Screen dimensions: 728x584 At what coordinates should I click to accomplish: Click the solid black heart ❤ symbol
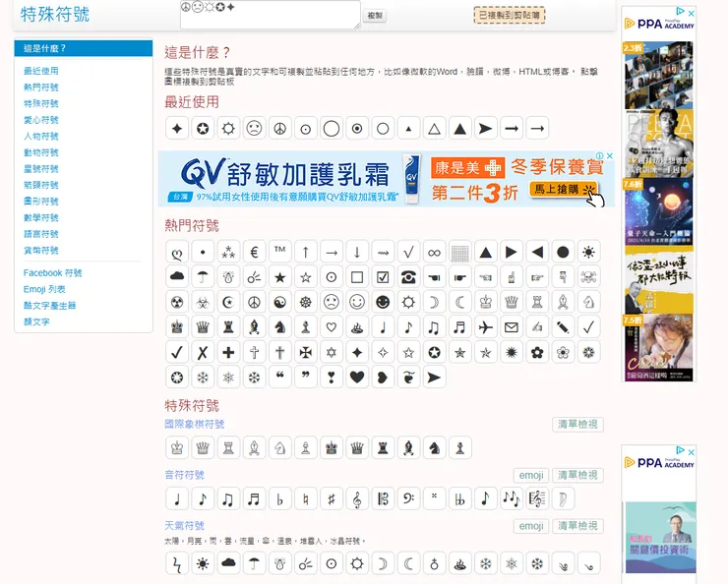(357, 378)
